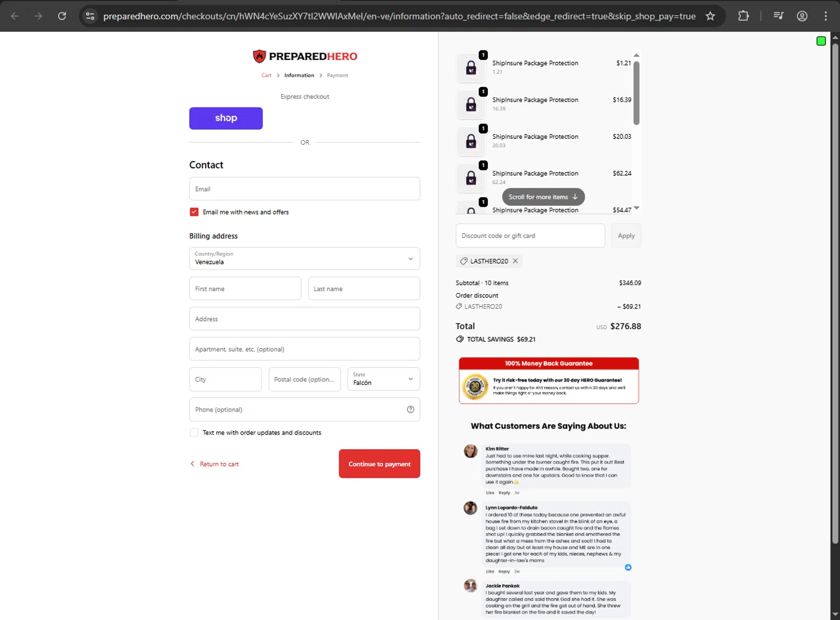This screenshot has width=840, height=620.
Task: Click the order list scroll-down arrow
Action: coord(636,208)
